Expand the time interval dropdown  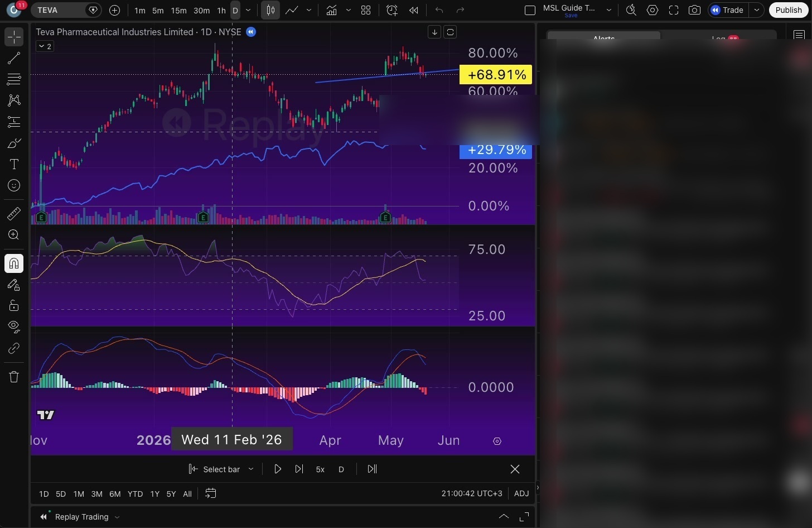click(x=248, y=10)
